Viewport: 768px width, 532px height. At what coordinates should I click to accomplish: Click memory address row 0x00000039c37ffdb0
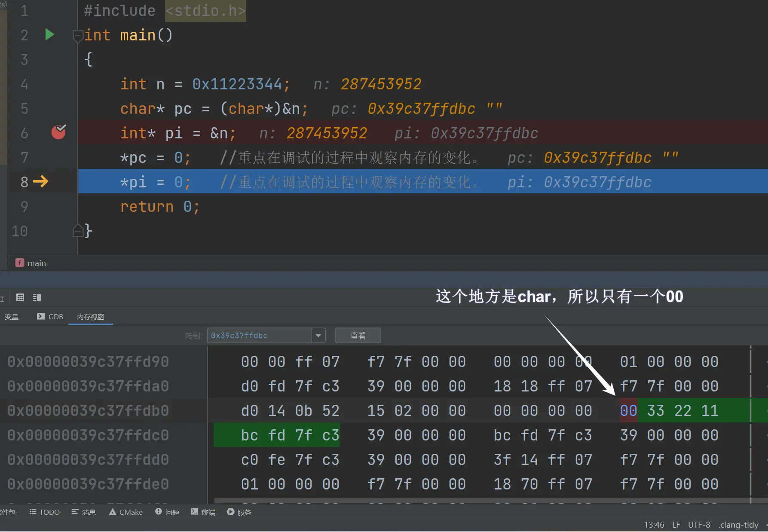pos(88,410)
